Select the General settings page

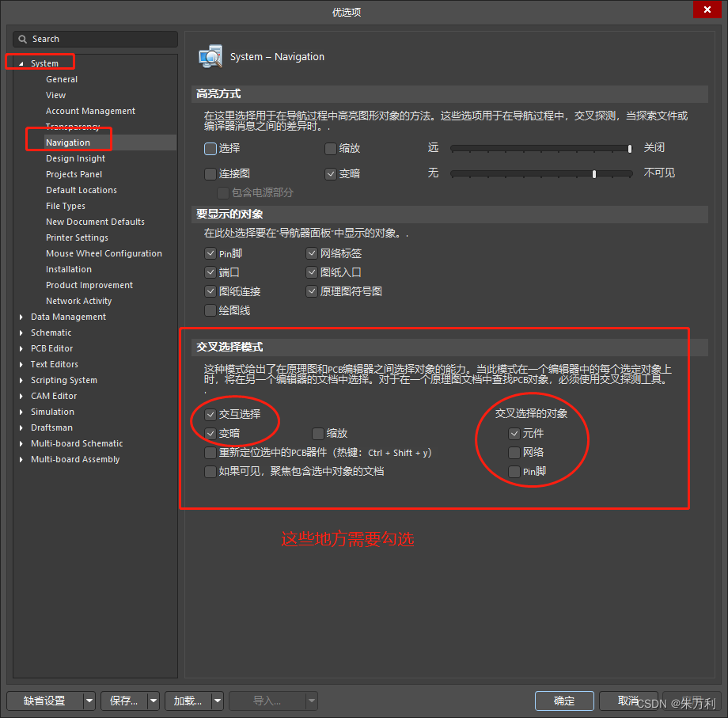[61, 78]
